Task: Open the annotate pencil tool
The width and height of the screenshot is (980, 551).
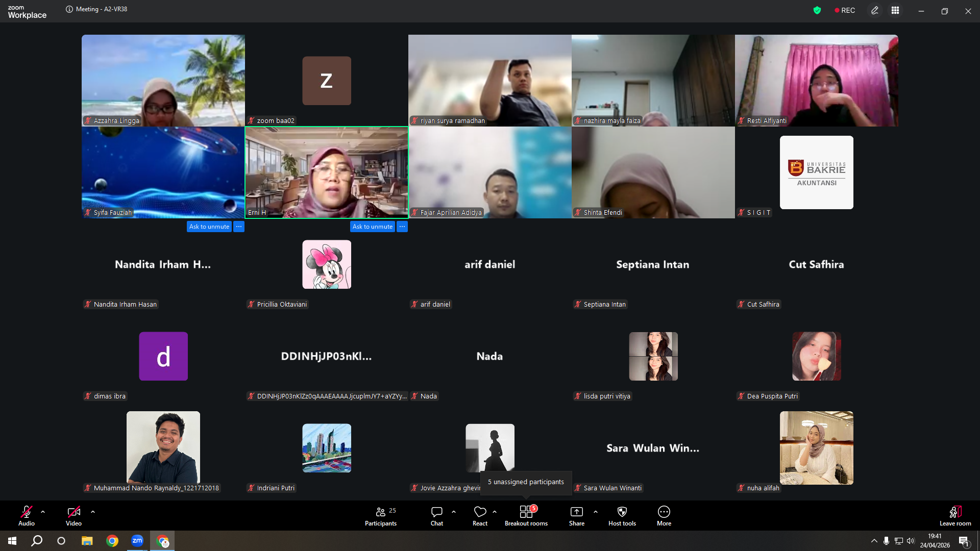Action: pyautogui.click(x=875, y=10)
